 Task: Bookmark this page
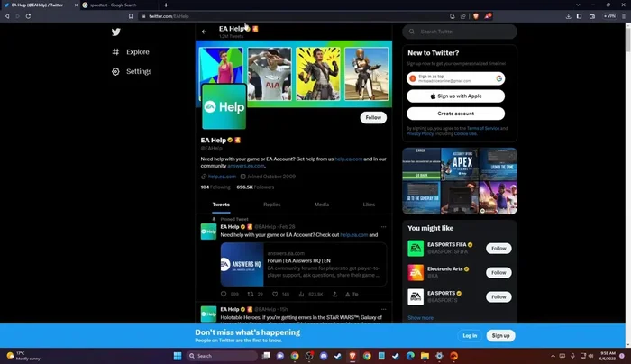pyautogui.click(x=131, y=16)
